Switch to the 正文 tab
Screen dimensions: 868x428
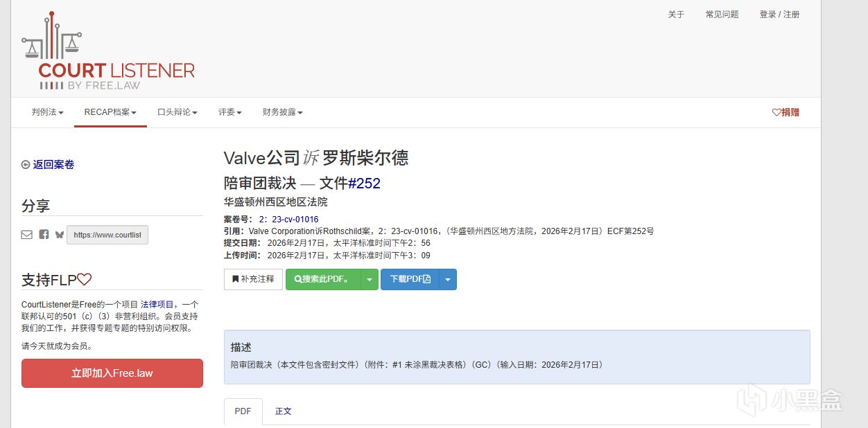tap(284, 411)
